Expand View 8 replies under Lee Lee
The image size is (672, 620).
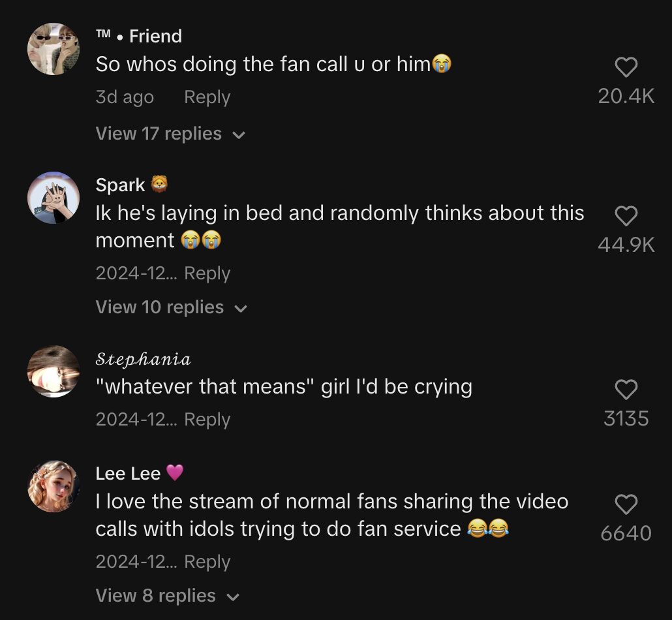click(x=167, y=596)
